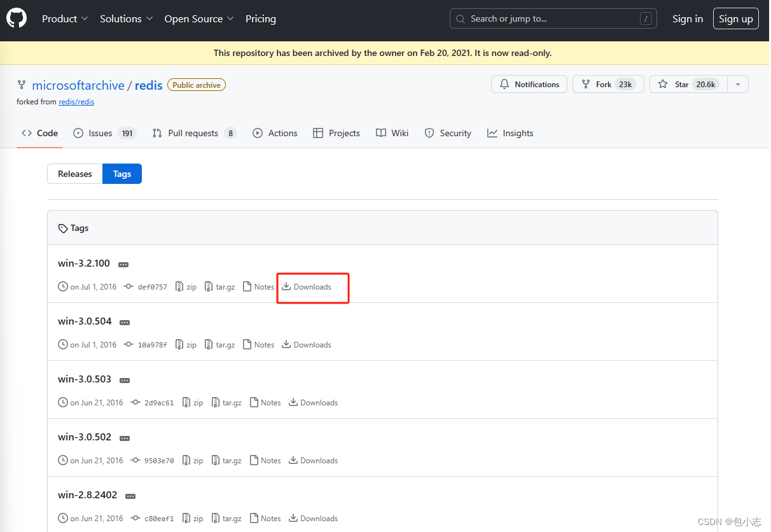Click the Fork button
This screenshot has height=532, width=771.
pyautogui.click(x=608, y=85)
